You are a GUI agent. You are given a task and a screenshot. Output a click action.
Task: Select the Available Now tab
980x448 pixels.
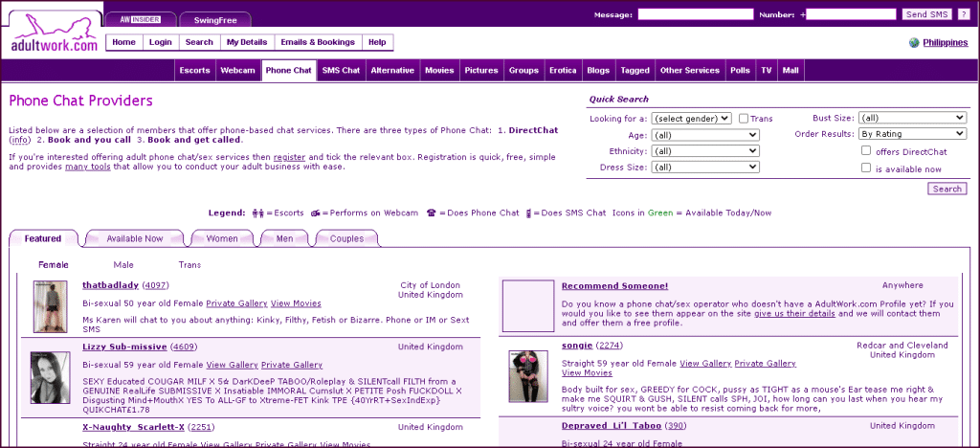pos(134,238)
